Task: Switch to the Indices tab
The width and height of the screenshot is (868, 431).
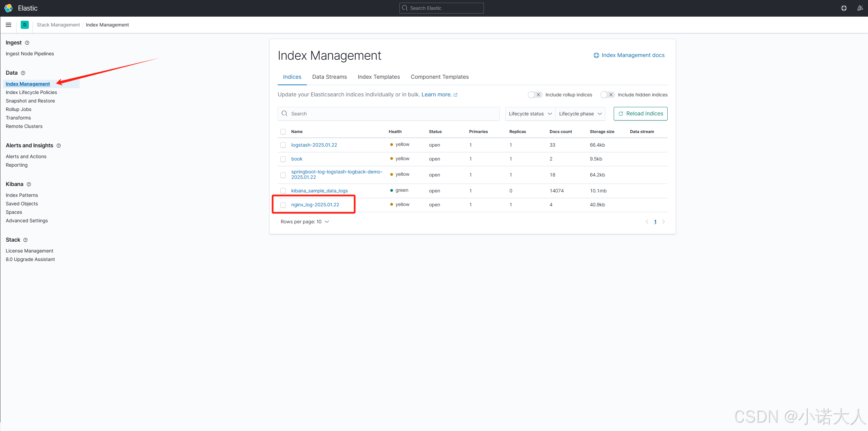Action: (x=292, y=77)
